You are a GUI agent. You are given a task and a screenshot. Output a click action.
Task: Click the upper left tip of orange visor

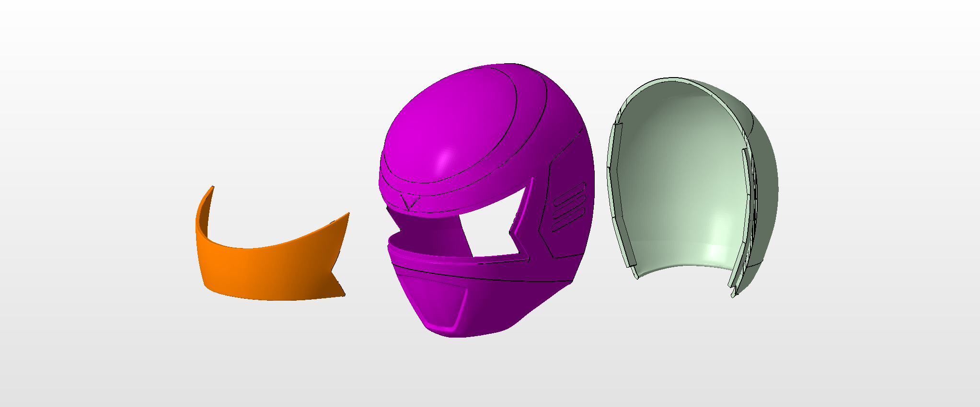click(x=210, y=191)
